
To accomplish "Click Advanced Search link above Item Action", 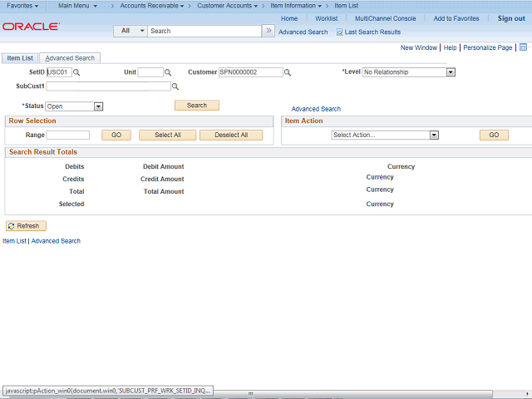I will click(316, 109).
